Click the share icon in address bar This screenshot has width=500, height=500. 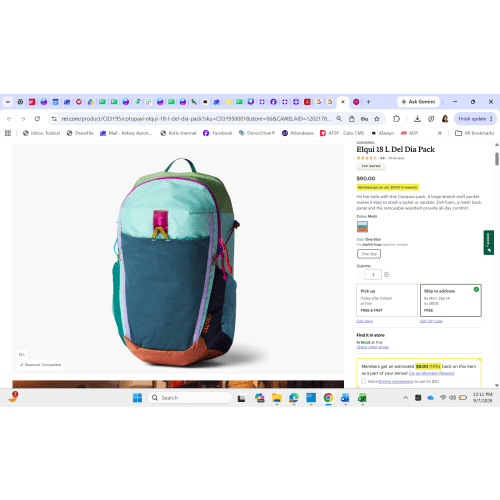point(352,119)
